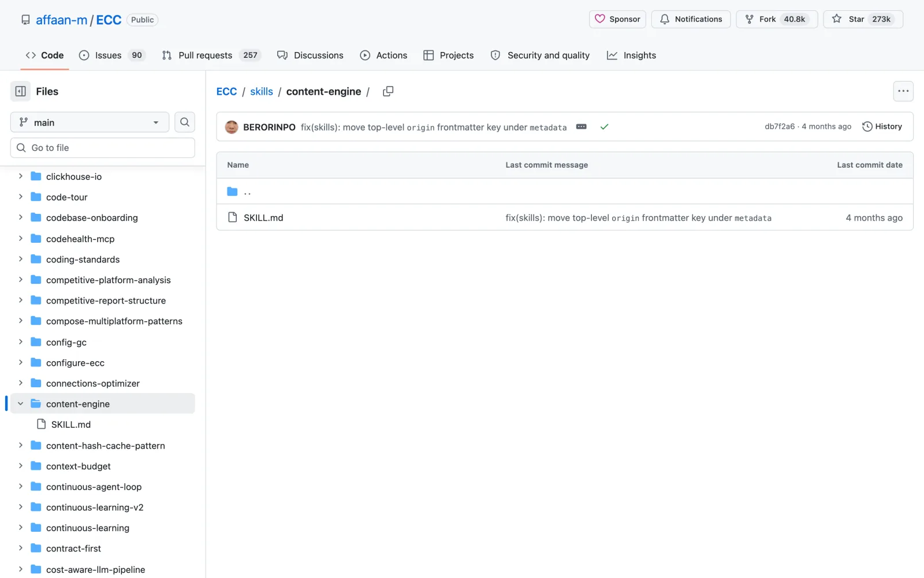The height and width of the screenshot is (578, 924).
Task: Click the repository icon beside affaan-m
Action: click(x=25, y=20)
